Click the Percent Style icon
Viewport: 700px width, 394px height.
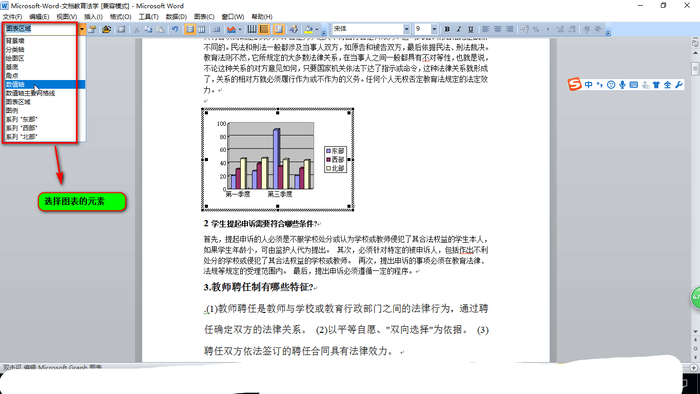point(536,29)
